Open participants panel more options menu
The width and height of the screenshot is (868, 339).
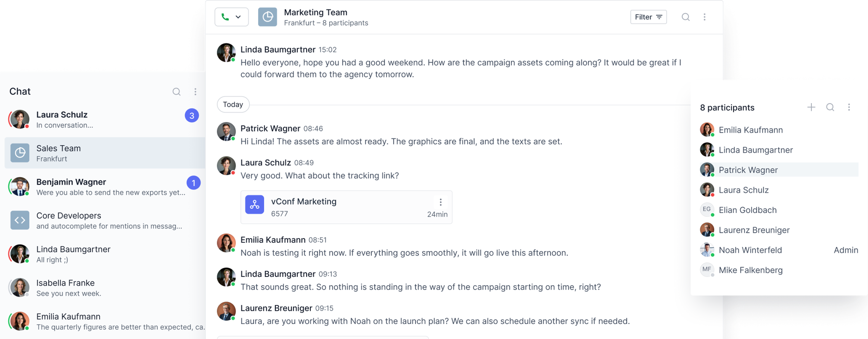849,107
